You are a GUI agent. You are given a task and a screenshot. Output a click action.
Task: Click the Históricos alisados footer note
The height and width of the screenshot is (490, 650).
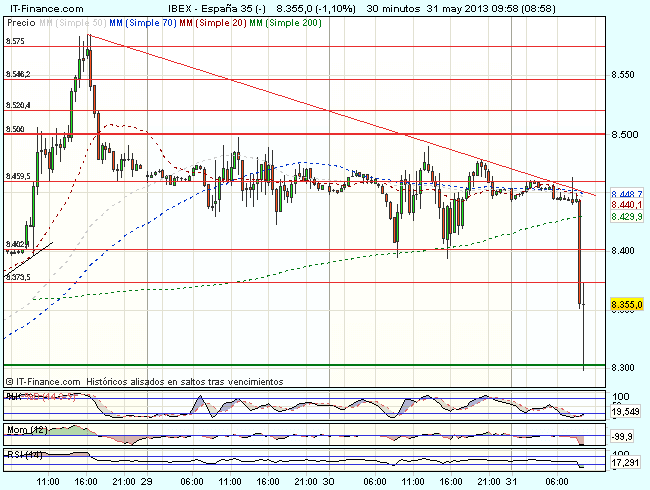tap(185, 382)
